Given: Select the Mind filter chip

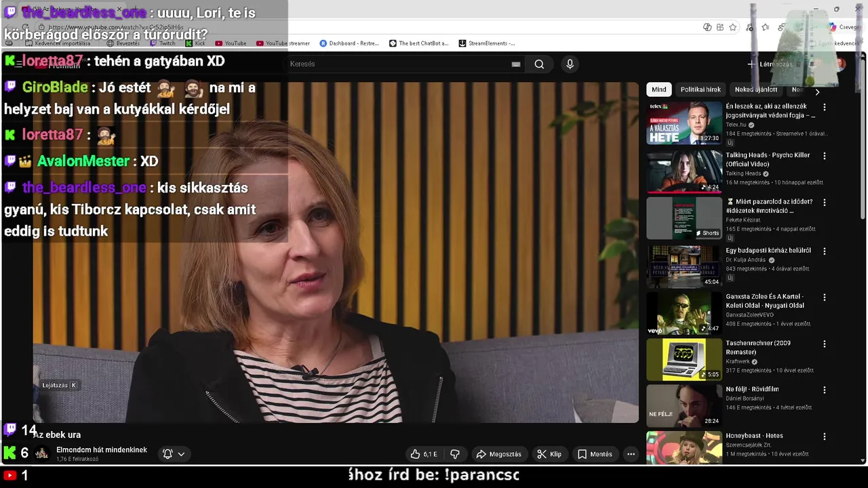Looking at the screenshot, I should tap(659, 89).
